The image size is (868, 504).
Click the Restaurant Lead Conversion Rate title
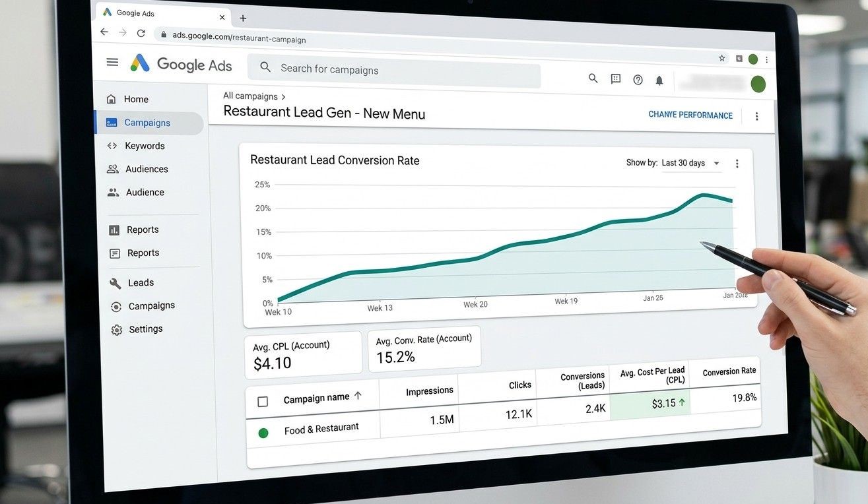tap(335, 160)
